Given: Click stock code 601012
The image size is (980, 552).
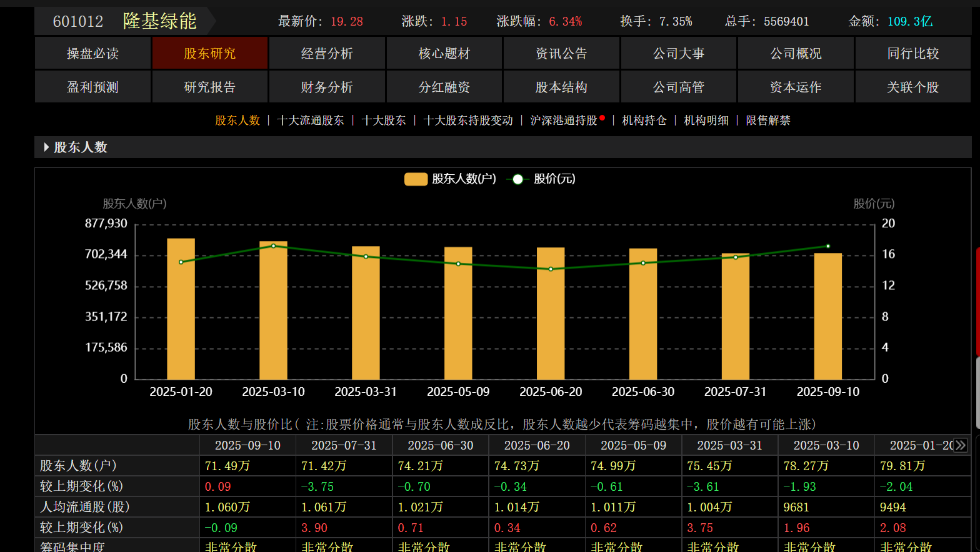Looking at the screenshot, I should pyautogui.click(x=78, y=21).
